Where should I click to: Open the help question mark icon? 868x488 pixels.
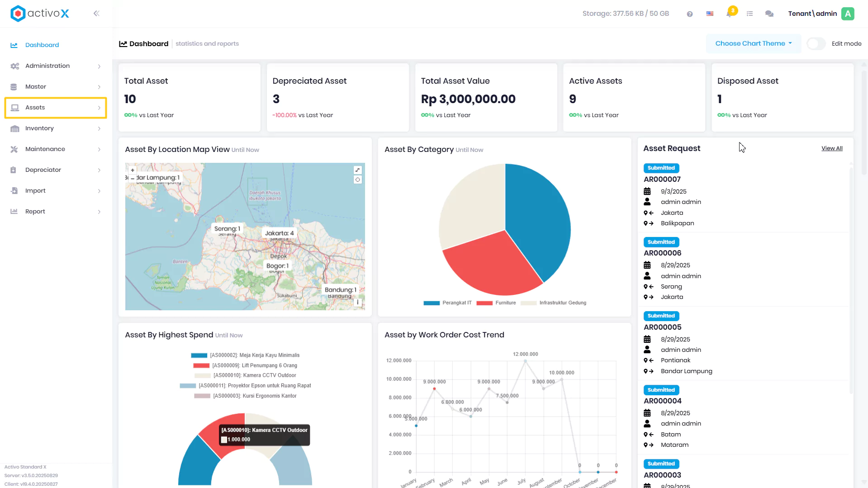tap(689, 14)
